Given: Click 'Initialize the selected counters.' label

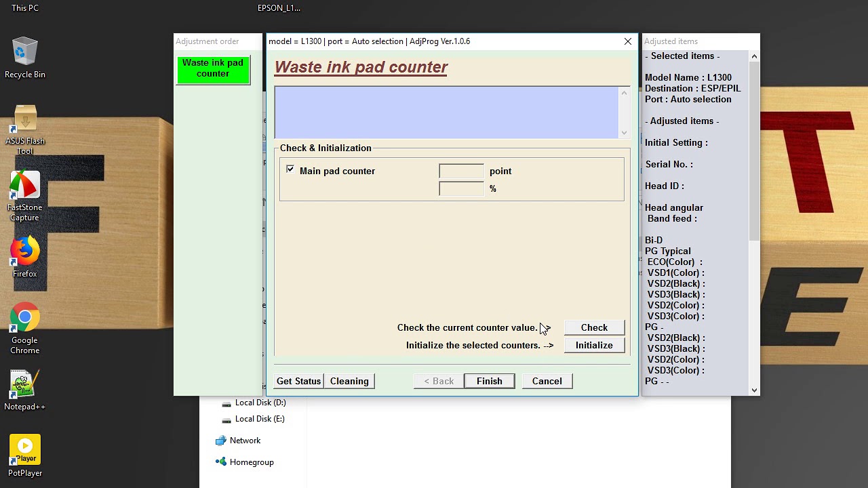Looking at the screenshot, I should [473, 345].
